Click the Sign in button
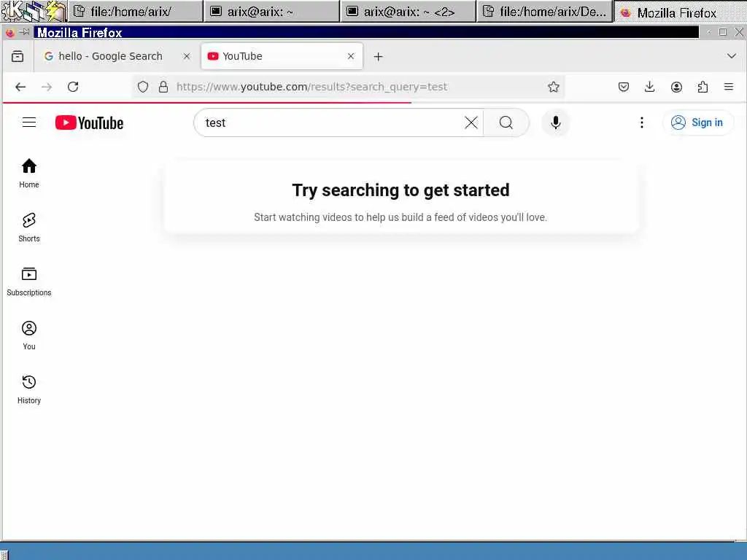The height and width of the screenshot is (560, 747). click(x=697, y=122)
